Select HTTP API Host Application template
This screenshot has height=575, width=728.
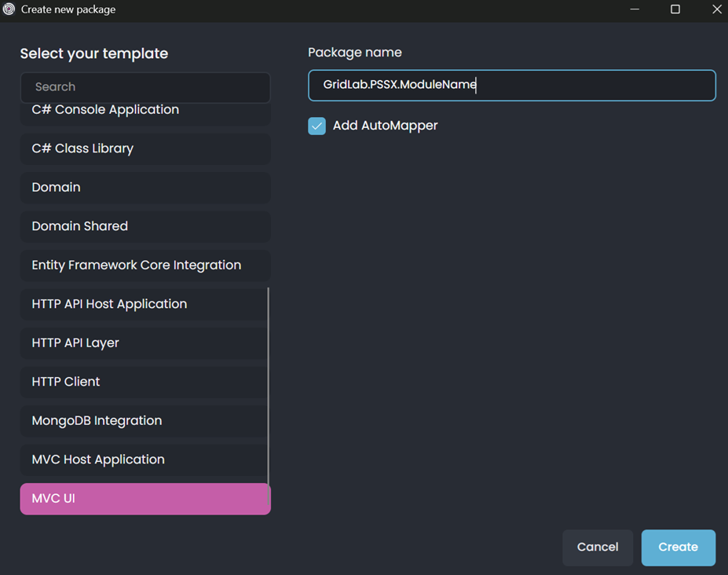144,304
